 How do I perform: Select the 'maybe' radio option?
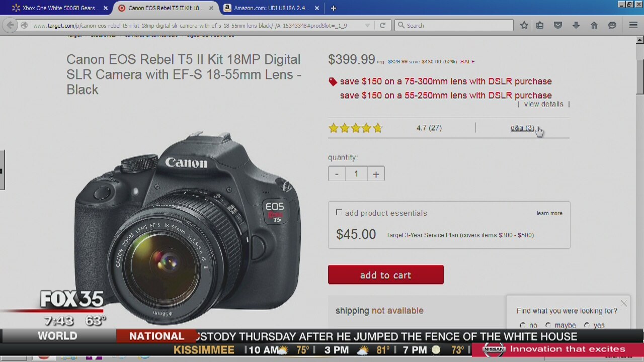click(548, 325)
